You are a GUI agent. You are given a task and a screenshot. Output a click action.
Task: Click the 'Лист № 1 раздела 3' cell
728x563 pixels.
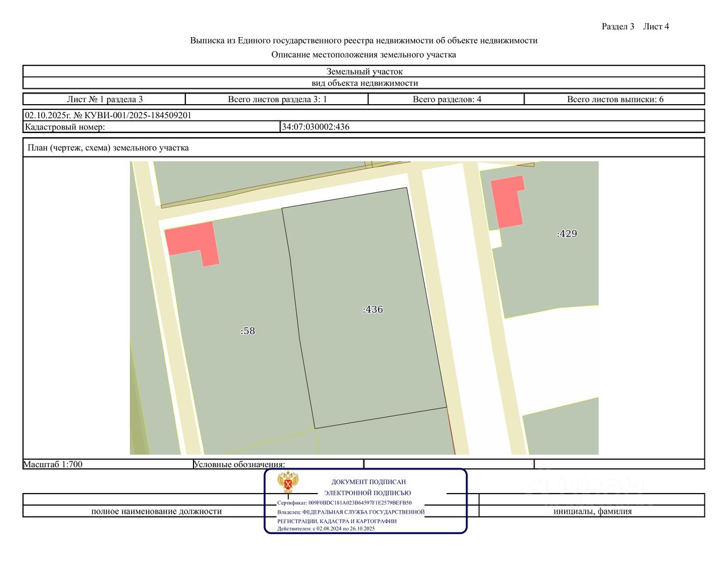click(x=105, y=99)
